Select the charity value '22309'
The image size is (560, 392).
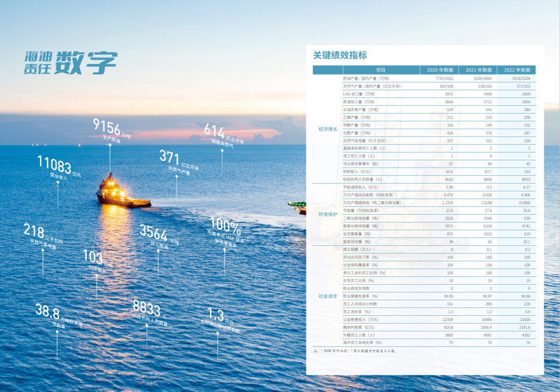coord(448,319)
